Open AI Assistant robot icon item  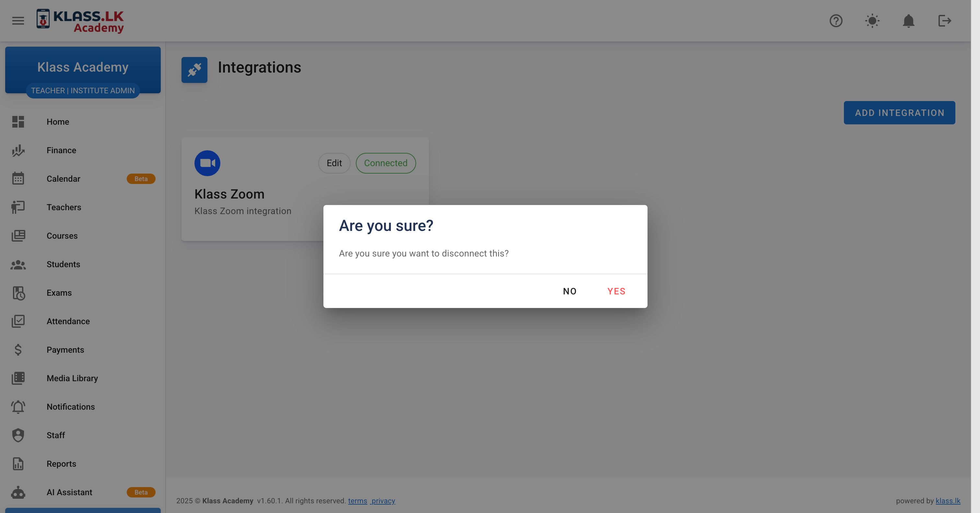[18, 492]
